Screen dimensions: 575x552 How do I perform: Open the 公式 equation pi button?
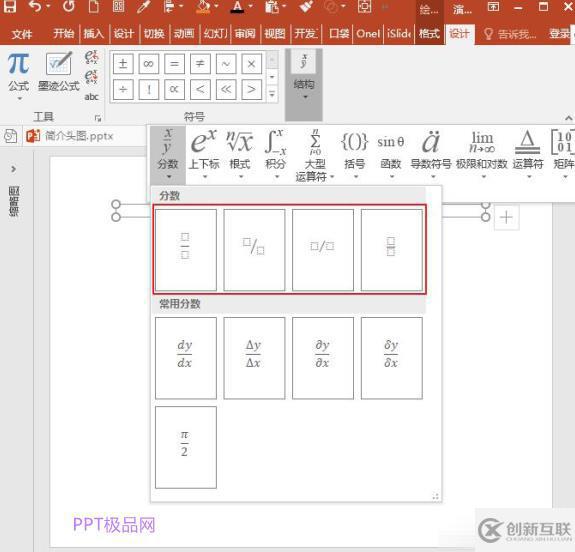(x=18, y=75)
